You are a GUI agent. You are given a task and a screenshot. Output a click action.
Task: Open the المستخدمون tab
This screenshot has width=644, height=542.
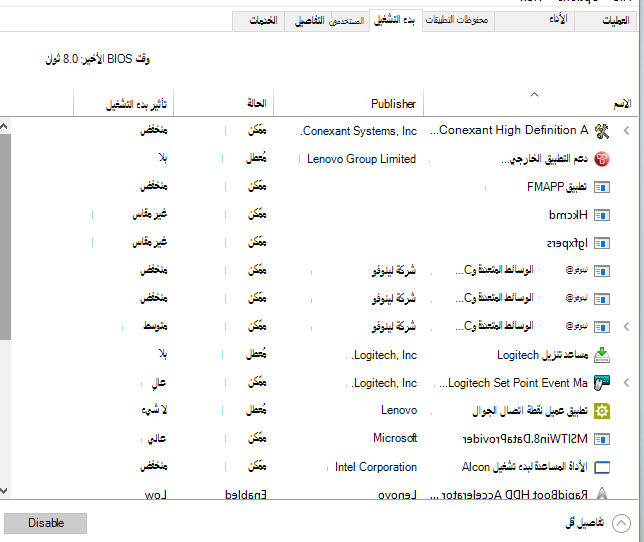[347, 21]
